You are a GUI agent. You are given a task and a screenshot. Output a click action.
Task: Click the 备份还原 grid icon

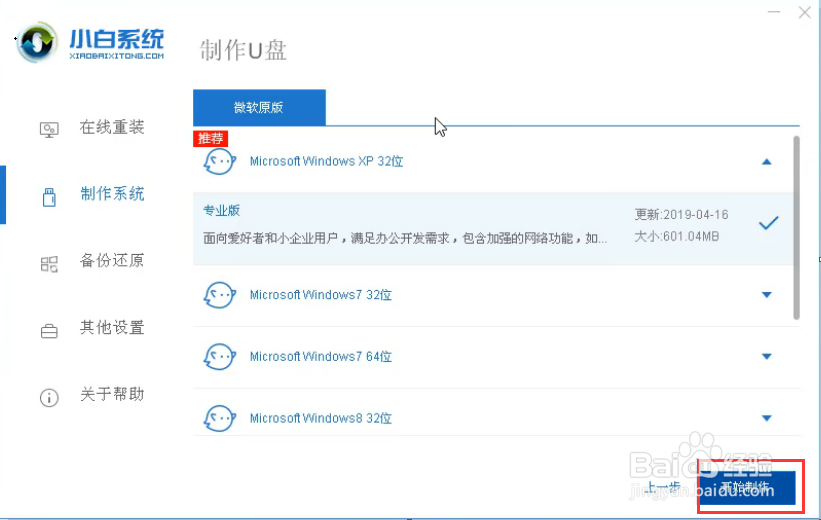(x=49, y=264)
